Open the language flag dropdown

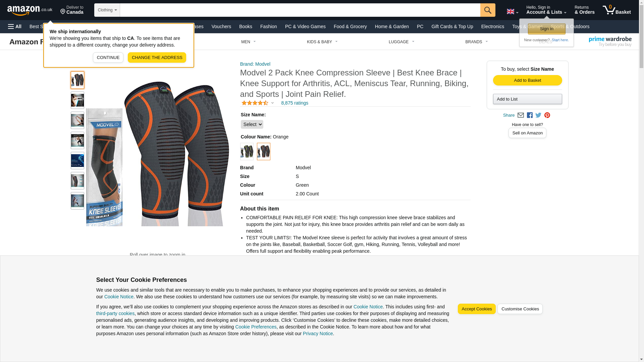512,11
